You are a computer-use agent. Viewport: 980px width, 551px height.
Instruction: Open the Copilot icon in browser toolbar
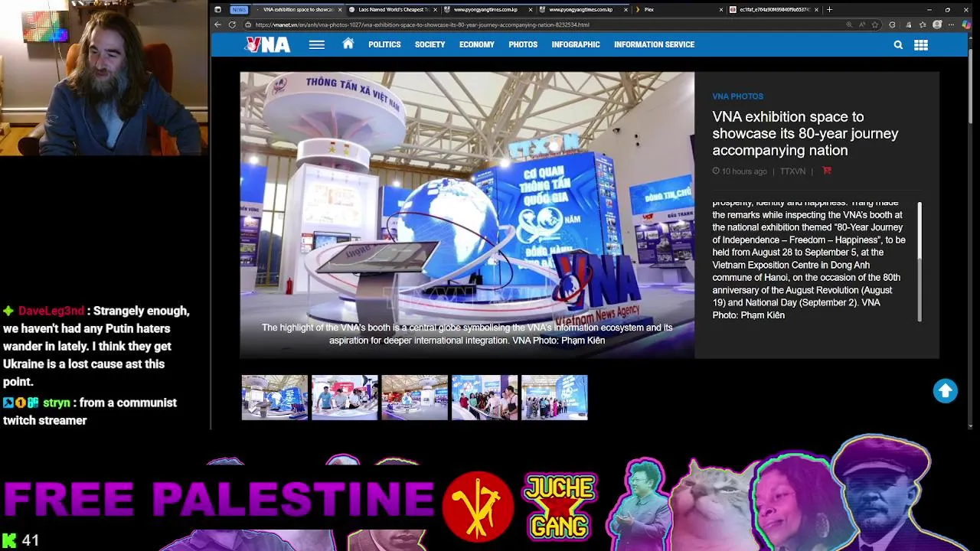point(966,24)
